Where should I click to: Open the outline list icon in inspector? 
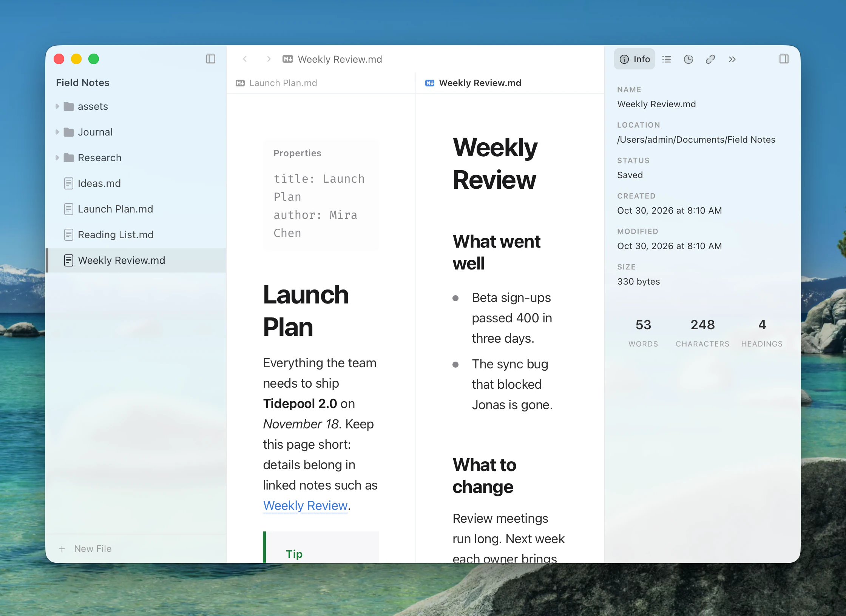coord(667,59)
